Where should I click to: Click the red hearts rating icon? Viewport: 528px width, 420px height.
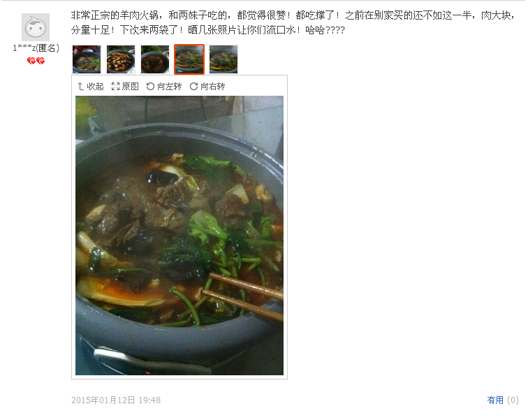coord(36,61)
